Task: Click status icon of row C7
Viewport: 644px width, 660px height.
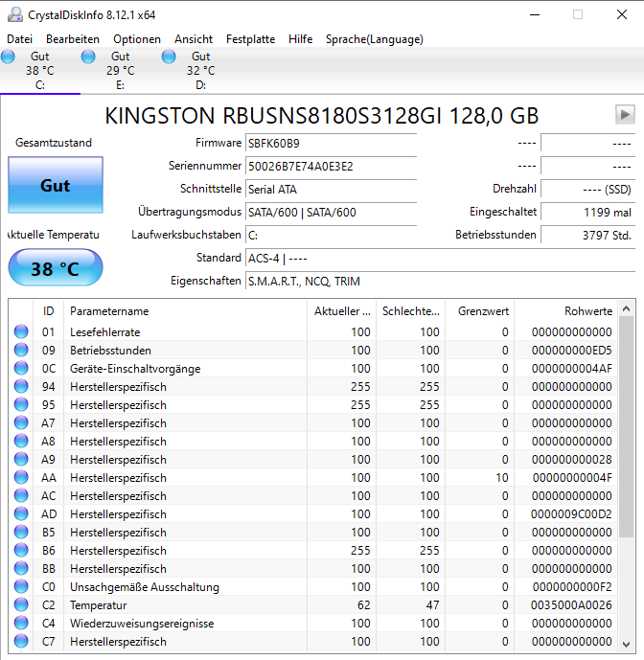Action: tap(21, 641)
